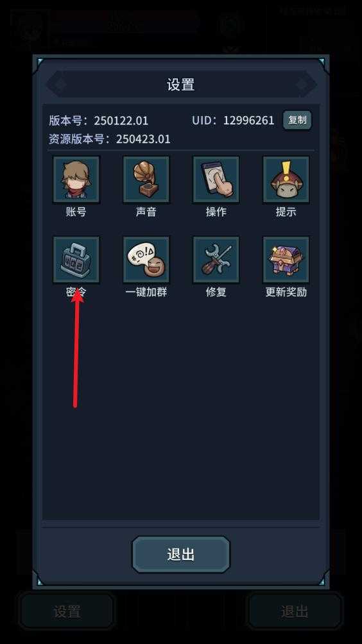Copy the UID with 复制 button
This screenshot has width=362, height=644.
pyautogui.click(x=297, y=121)
